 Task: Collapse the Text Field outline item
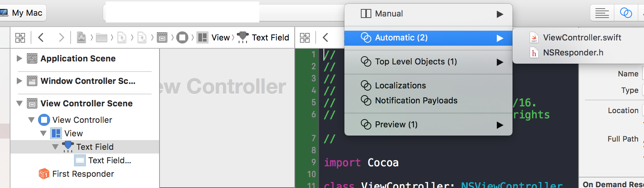(x=55, y=147)
